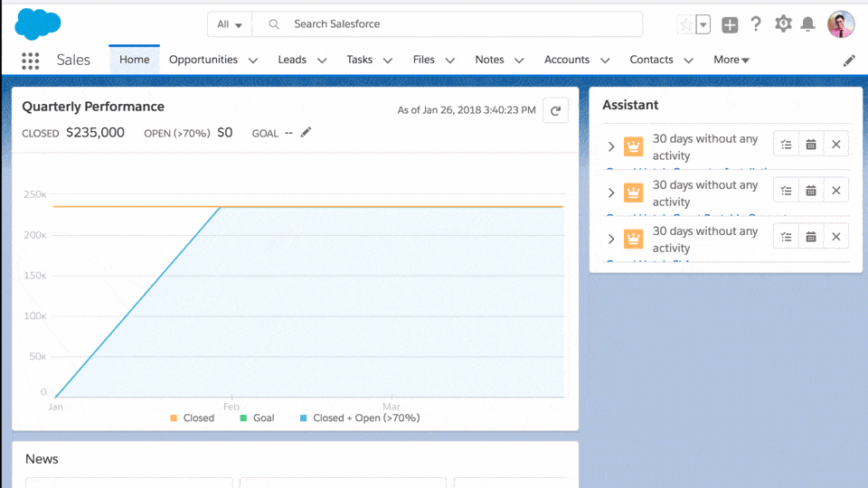Screen dimensions: 868x488
Task: Click the orange Closed legend swatch
Action: click(174, 418)
